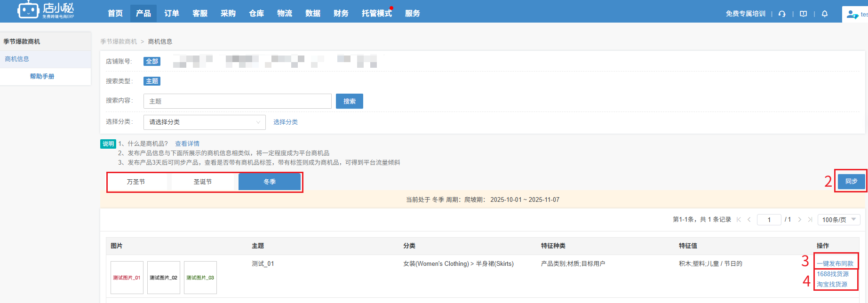Click the 店小秘 robot logo

point(28,10)
